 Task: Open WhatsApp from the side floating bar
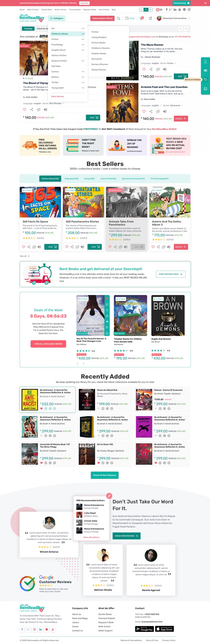(206, 89)
